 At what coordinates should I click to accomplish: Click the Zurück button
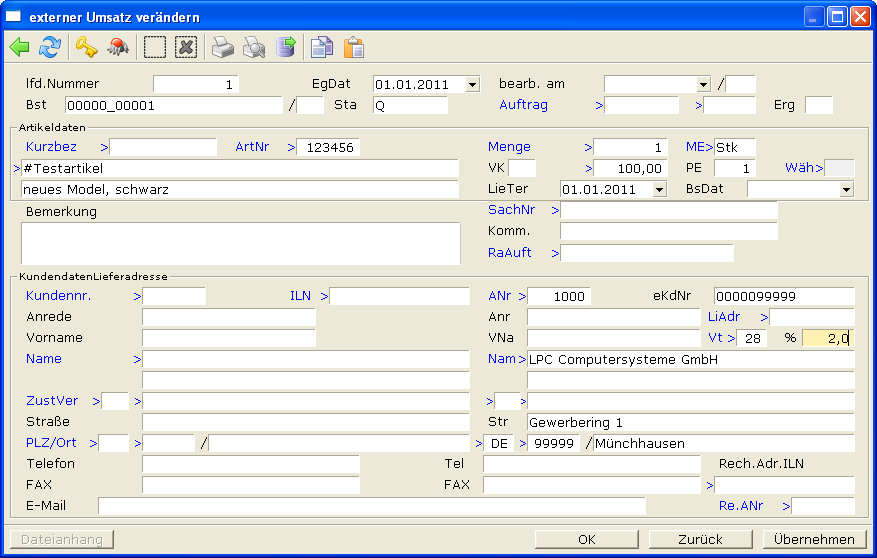(x=701, y=539)
